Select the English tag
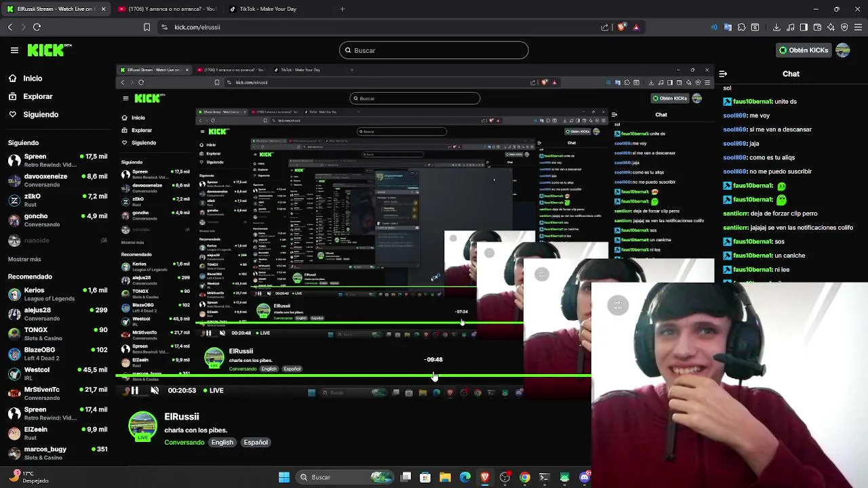 222,442
